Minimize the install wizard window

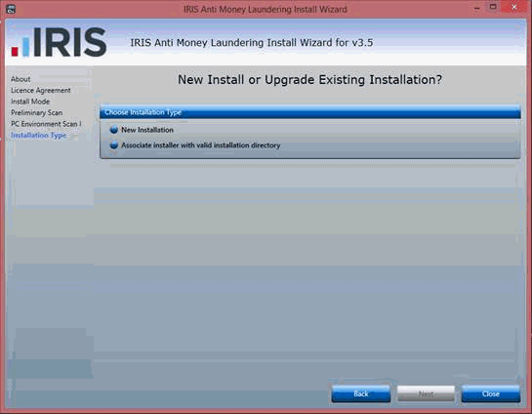[476, 8]
